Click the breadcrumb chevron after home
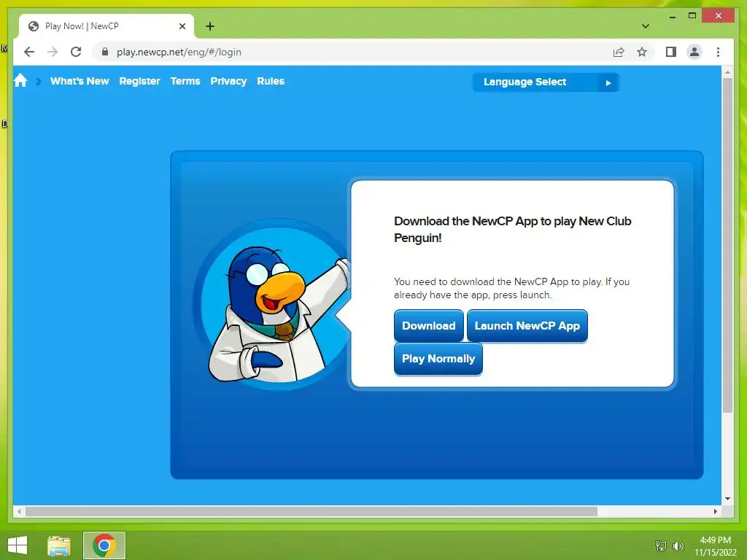Image resolution: width=747 pixels, height=560 pixels. (39, 81)
